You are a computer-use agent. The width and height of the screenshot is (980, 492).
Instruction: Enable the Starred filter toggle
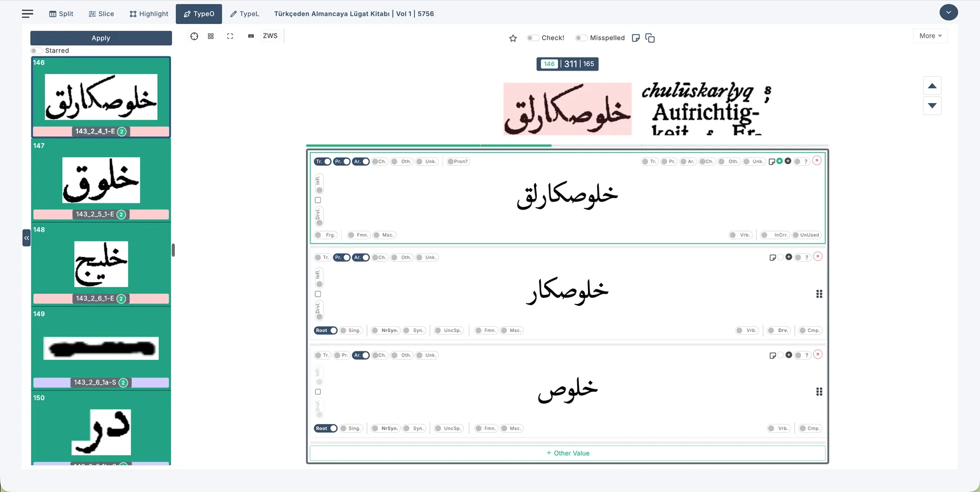[36, 51]
